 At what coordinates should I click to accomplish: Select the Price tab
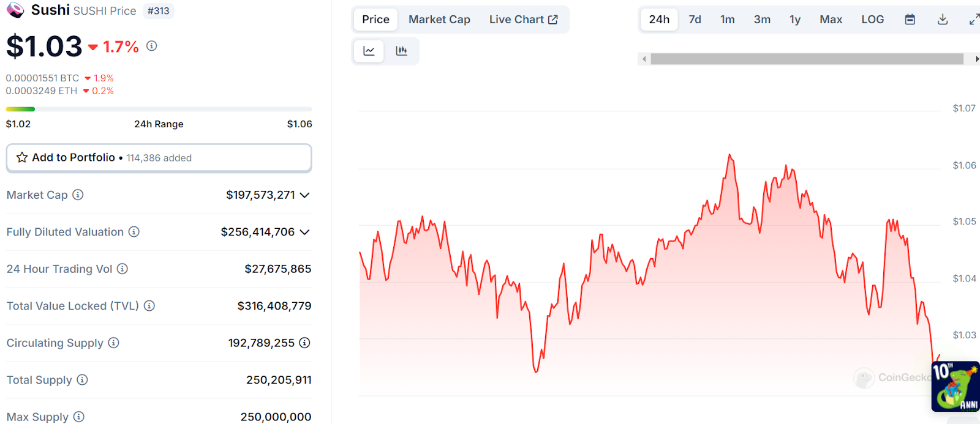point(375,20)
